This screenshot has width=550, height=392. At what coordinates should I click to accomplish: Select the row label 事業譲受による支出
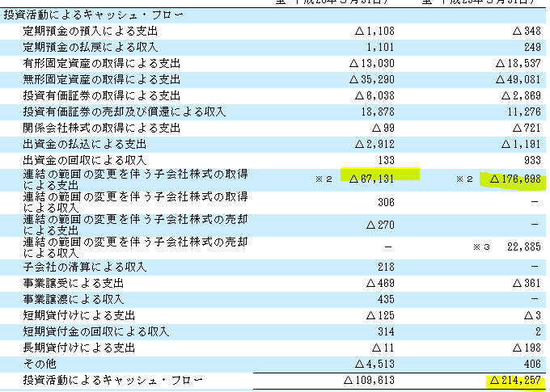74,284
